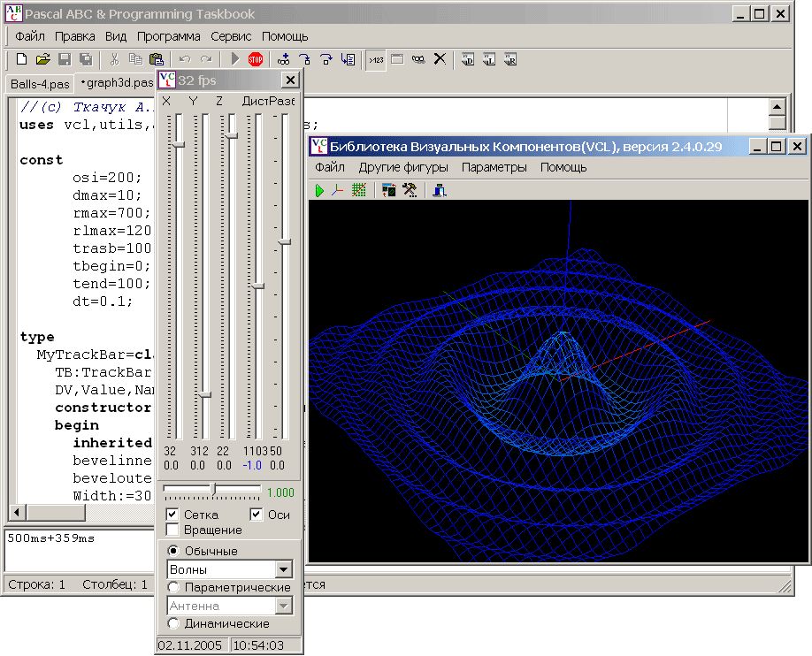Open the Программа menu
Screen dimensions: 812x656
[x=168, y=36]
